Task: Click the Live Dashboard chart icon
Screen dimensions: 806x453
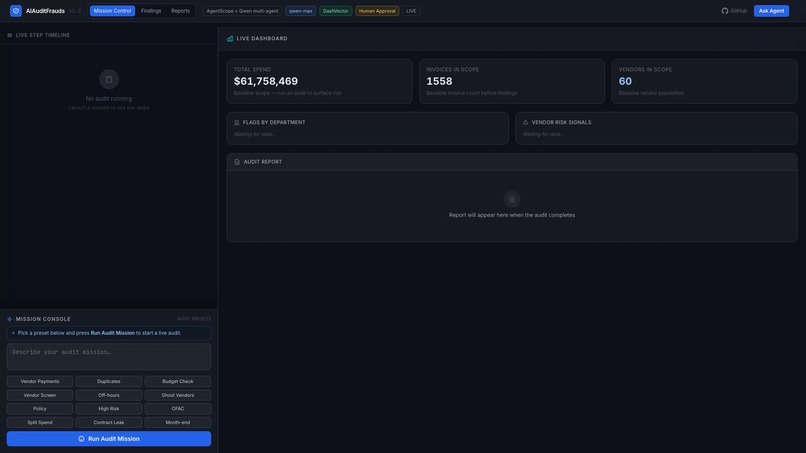Action: coord(230,39)
